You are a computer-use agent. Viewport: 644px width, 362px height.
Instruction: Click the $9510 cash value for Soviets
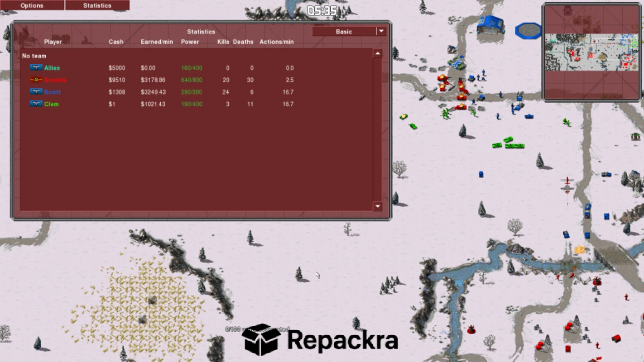coord(117,80)
